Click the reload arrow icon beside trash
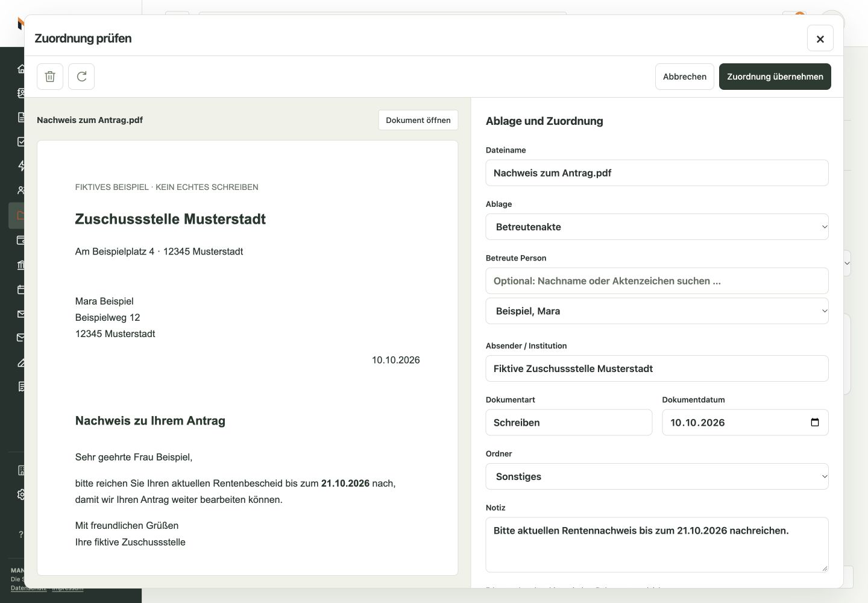This screenshot has height=603, width=868. (x=81, y=77)
